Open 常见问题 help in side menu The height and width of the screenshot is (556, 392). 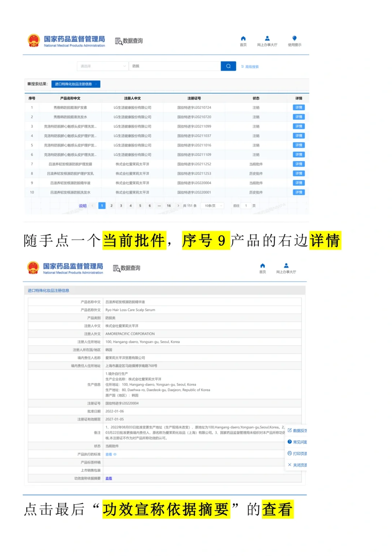tap(297, 442)
